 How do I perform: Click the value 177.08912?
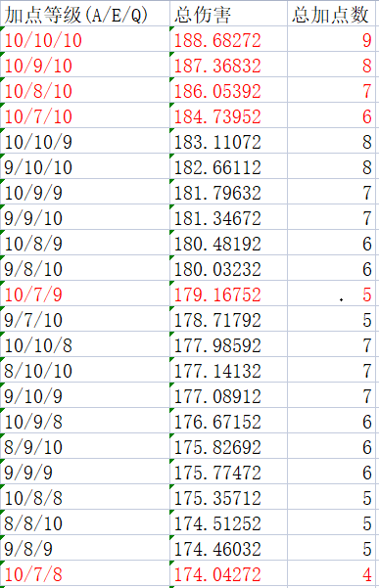coord(228,396)
